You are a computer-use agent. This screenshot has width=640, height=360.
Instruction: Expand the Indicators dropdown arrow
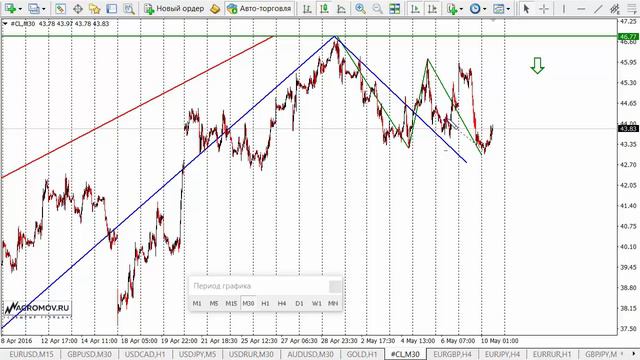tap(461, 9)
